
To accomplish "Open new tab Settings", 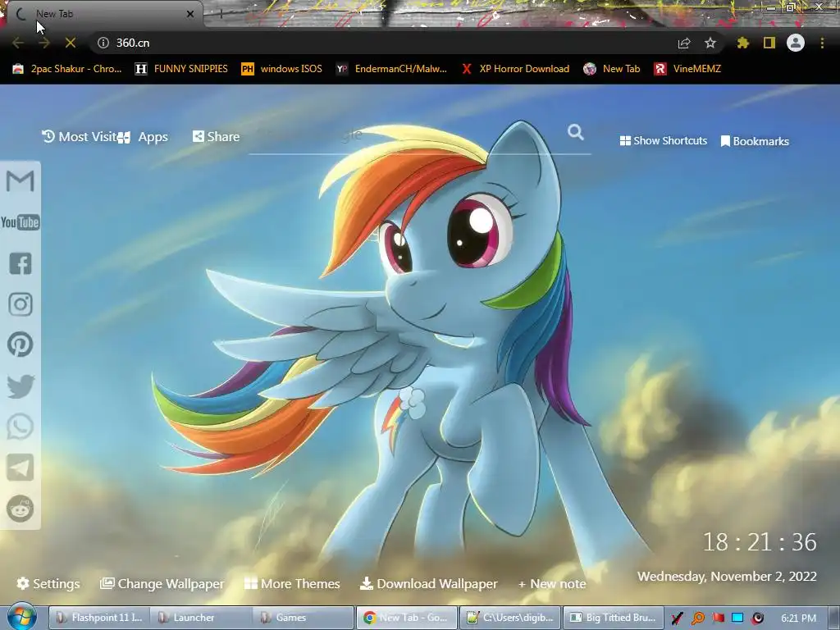I will pyautogui.click(x=48, y=583).
